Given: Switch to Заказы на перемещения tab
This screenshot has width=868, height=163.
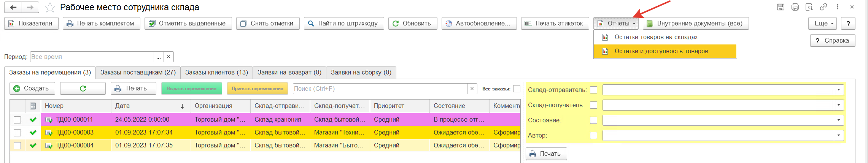Looking at the screenshot, I should point(50,72).
